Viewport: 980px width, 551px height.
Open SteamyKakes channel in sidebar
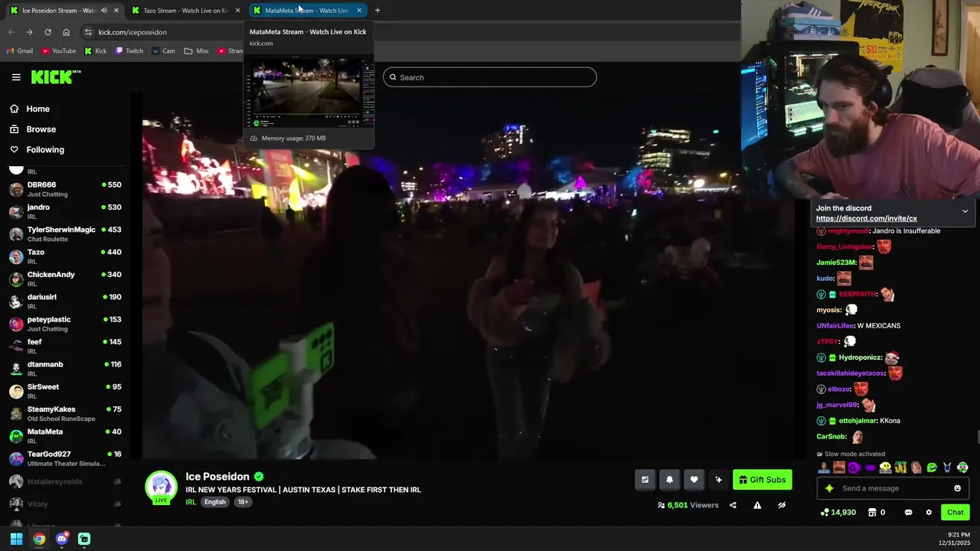tap(65, 413)
